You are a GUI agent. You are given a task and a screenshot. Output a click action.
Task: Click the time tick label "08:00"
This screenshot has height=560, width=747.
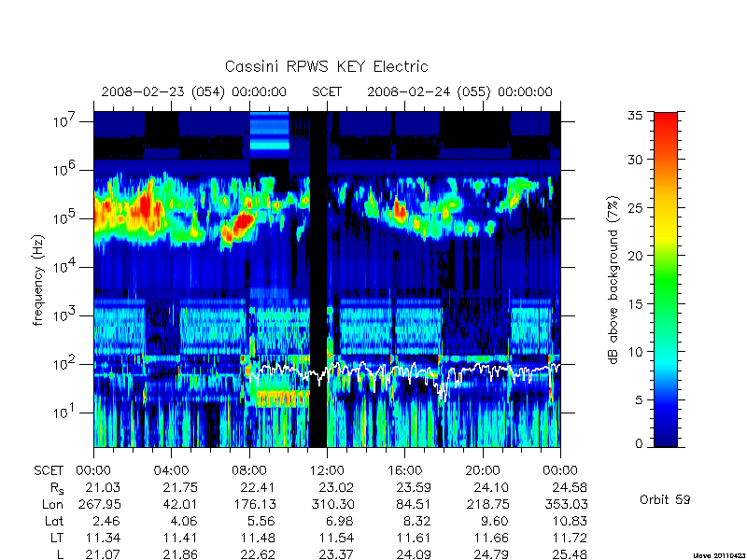249,470
